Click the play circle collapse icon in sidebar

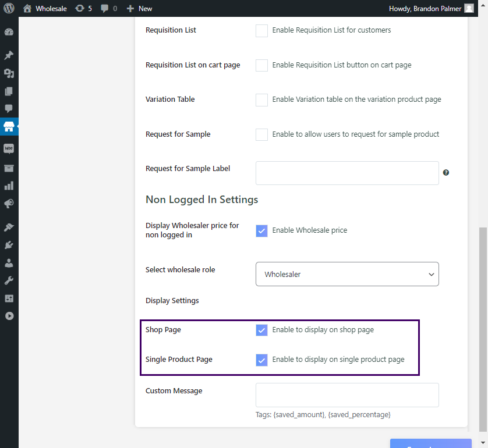(9, 316)
